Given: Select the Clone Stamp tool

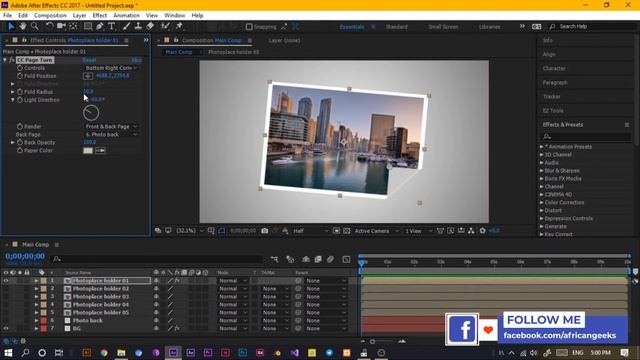Looking at the screenshot, I should [x=138, y=26].
